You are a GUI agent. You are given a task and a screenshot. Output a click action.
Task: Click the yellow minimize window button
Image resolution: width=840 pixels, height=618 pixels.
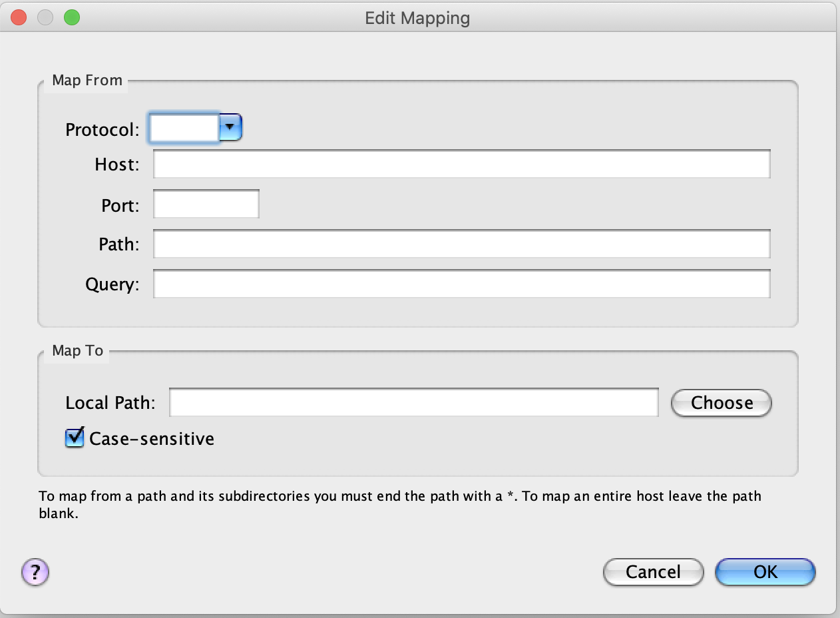(45, 17)
